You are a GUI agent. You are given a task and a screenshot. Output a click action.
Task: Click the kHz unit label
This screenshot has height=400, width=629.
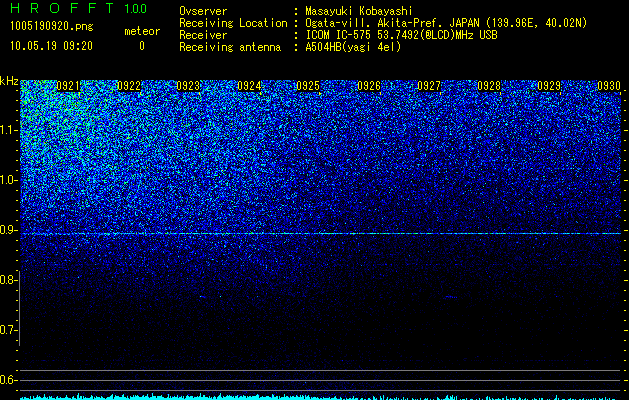click(x=9, y=81)
